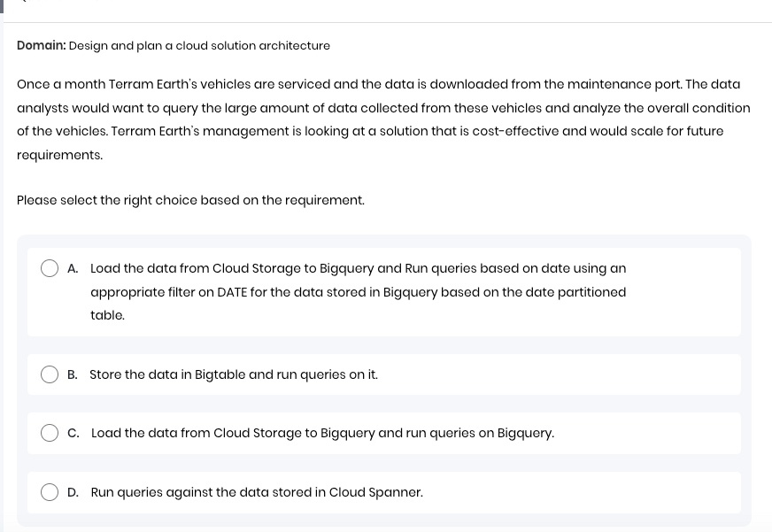Click 'Design and plan a cloud solution architecture' text

[x=199, y=45]
